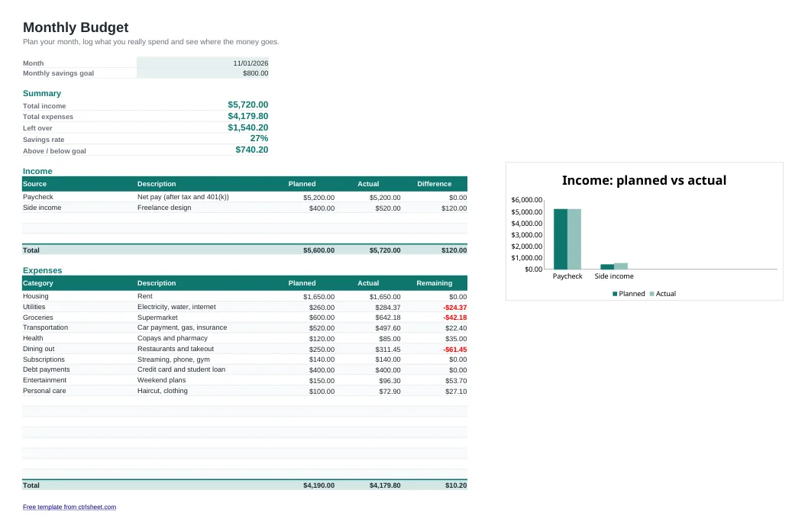Image resolution: width=805 pixels, height=532 pixels.
Task: Open the Free template from ctrlsheet.com link
Action: [70, 507]
